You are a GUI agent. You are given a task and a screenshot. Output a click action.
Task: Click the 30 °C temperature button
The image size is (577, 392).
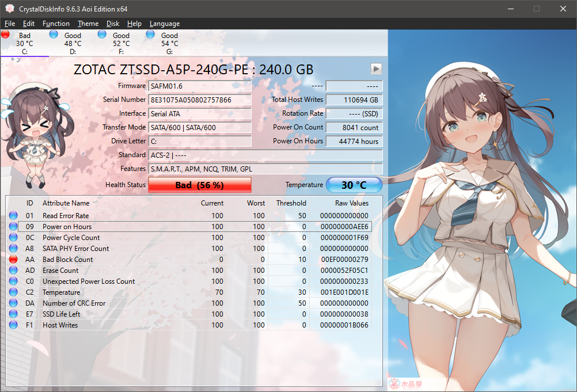coord(354,185)
